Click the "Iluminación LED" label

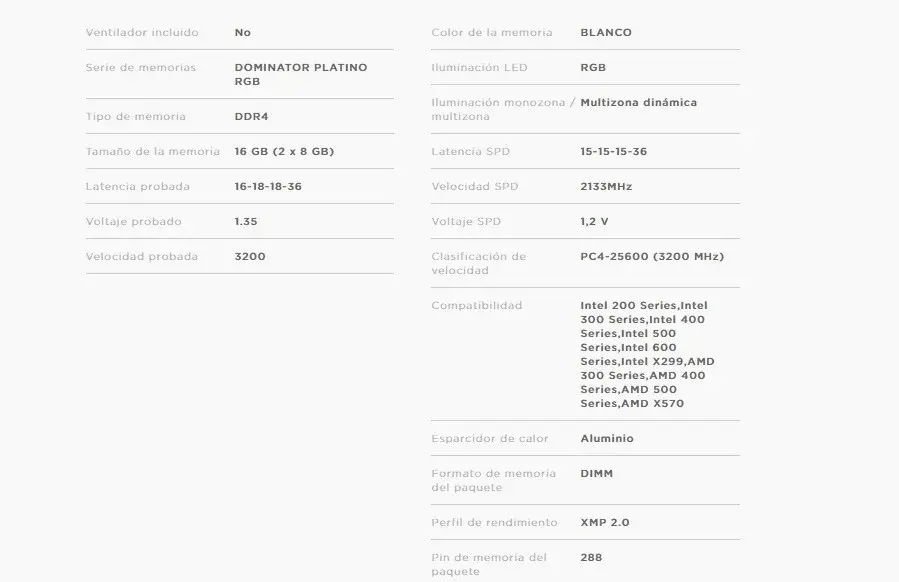(x=479, y=68)
